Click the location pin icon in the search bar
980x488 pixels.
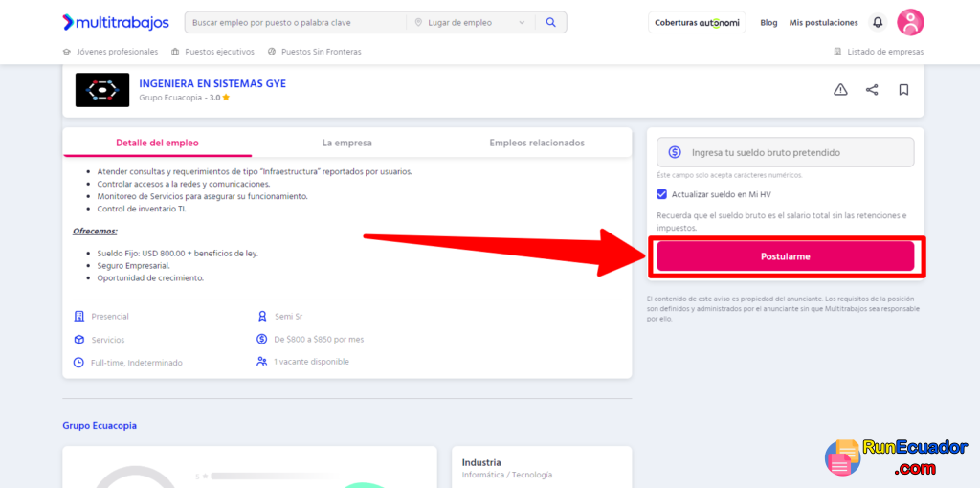click(x=419, y=23)
